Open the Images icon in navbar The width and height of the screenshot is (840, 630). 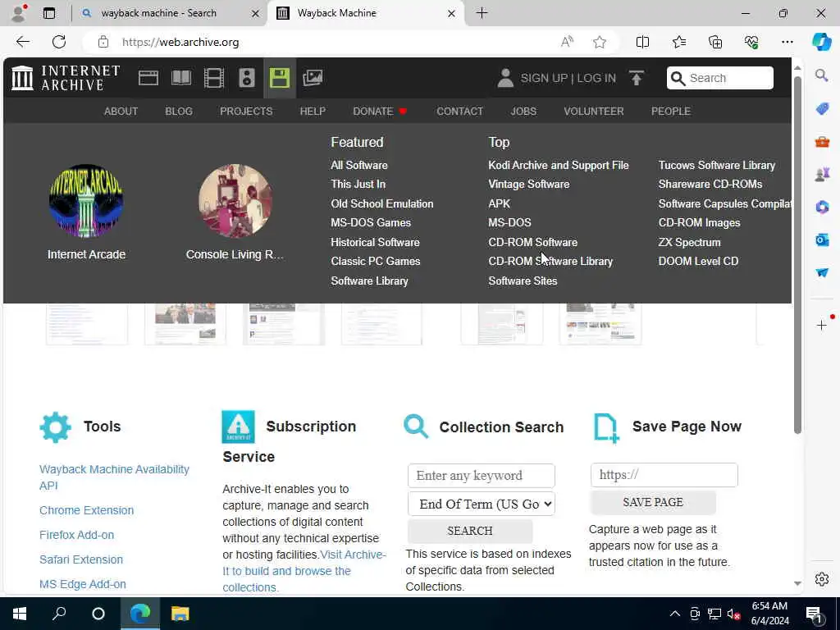tap(313, 78)
